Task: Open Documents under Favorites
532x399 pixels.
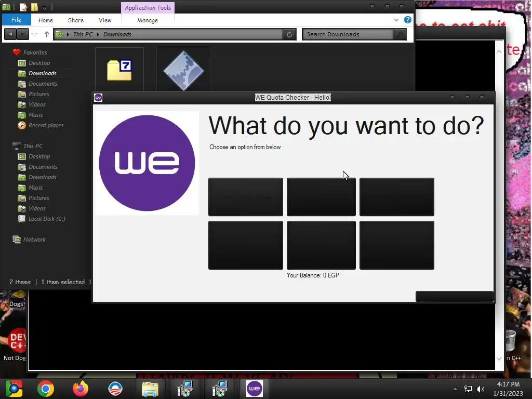Action: [x=37, y=84]
